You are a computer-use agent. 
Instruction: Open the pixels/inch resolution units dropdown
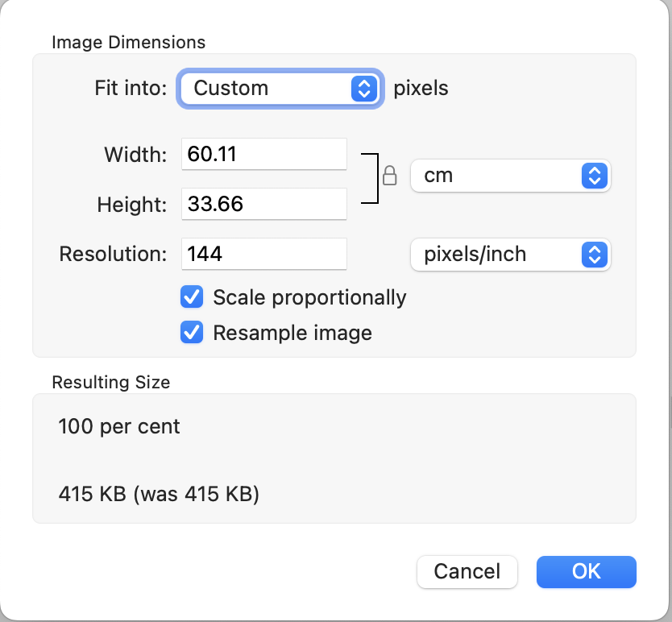click(x=510, y=255)
